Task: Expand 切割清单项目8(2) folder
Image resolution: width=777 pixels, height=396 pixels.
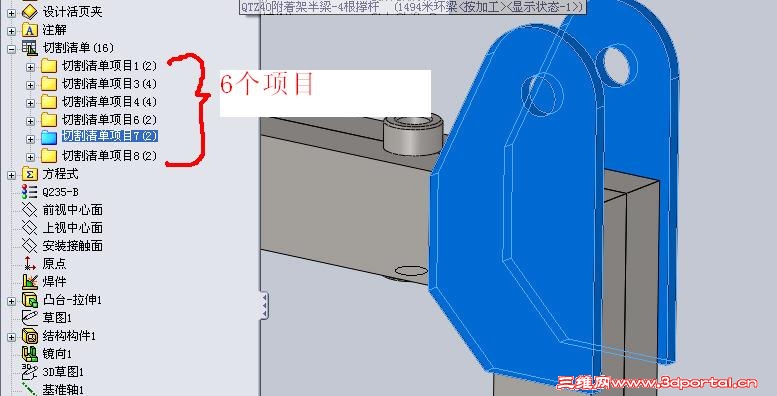Action: click(x=30, y=157)
